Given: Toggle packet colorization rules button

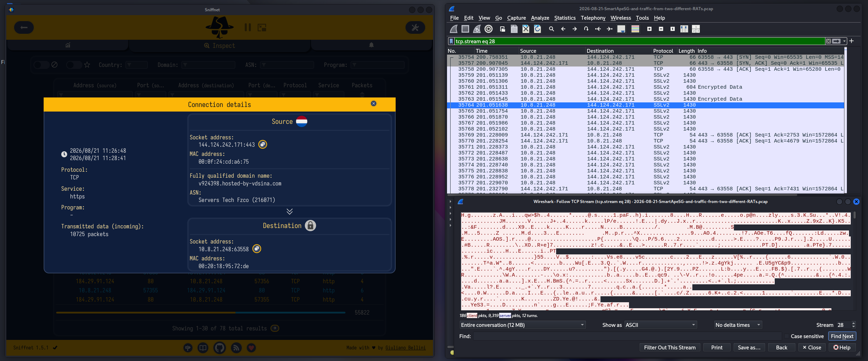Looking at the screenshot, I should [x=635, y=29].
